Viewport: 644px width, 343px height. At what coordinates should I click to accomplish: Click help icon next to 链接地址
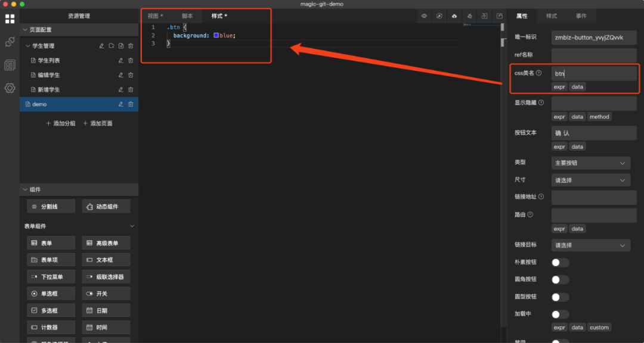(541, 197)
